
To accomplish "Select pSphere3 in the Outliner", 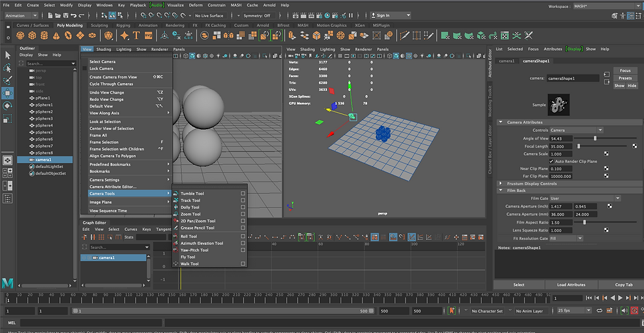I will 44,119.
